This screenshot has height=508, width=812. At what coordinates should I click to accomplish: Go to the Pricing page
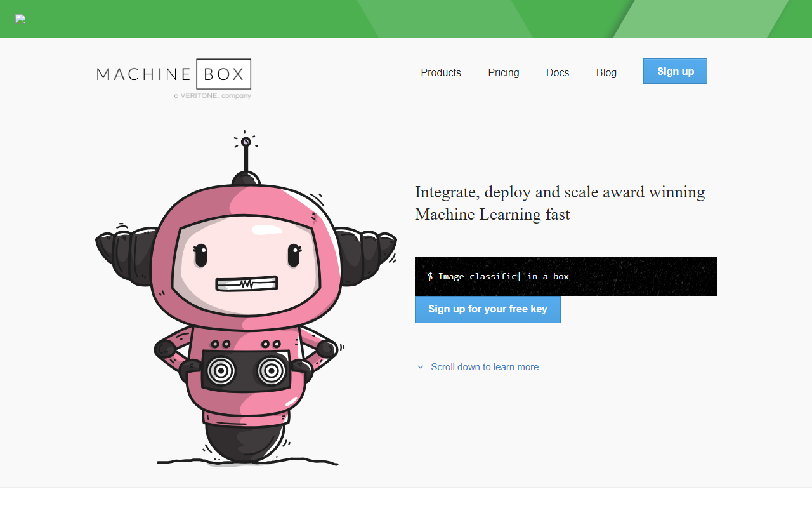(504, 72)
